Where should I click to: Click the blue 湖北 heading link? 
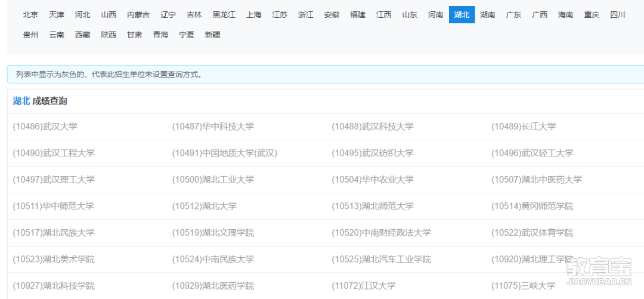pyautogui.click(x=21, y=101)
